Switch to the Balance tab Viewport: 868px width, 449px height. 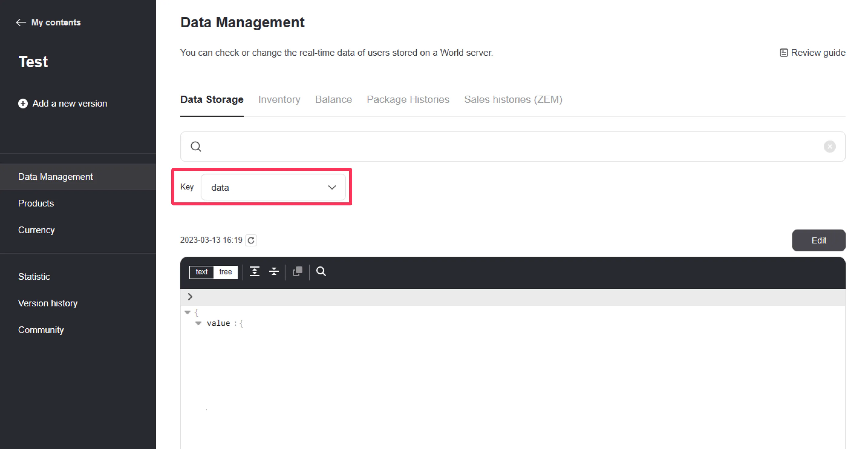point(333,99)
